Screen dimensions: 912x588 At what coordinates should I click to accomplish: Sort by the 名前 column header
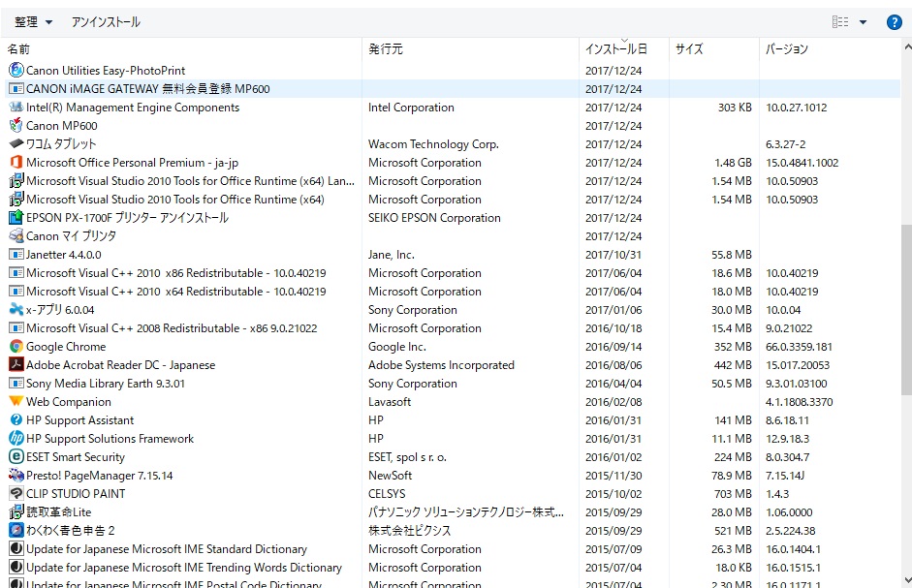point(19,48)
